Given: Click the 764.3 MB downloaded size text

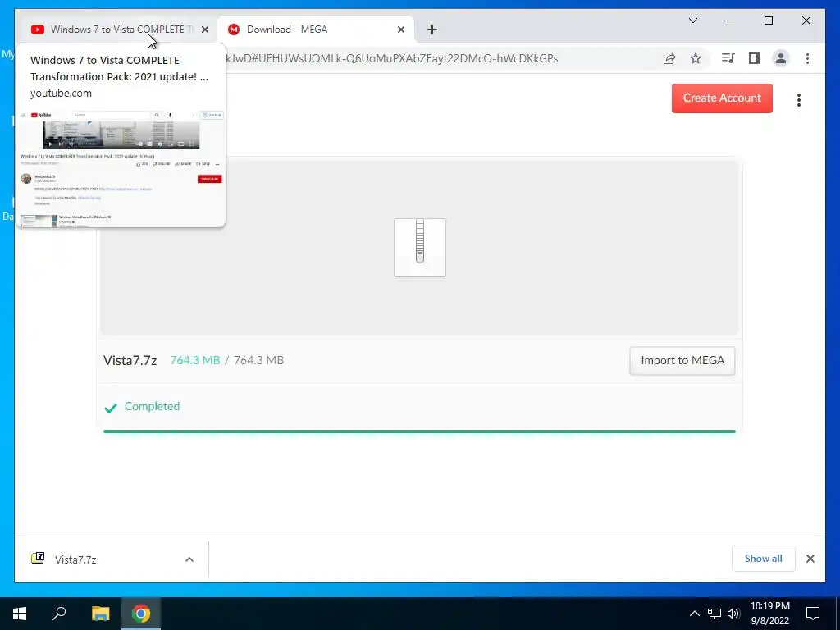Looking at the screenshot, I should click(x=195, y=361).
